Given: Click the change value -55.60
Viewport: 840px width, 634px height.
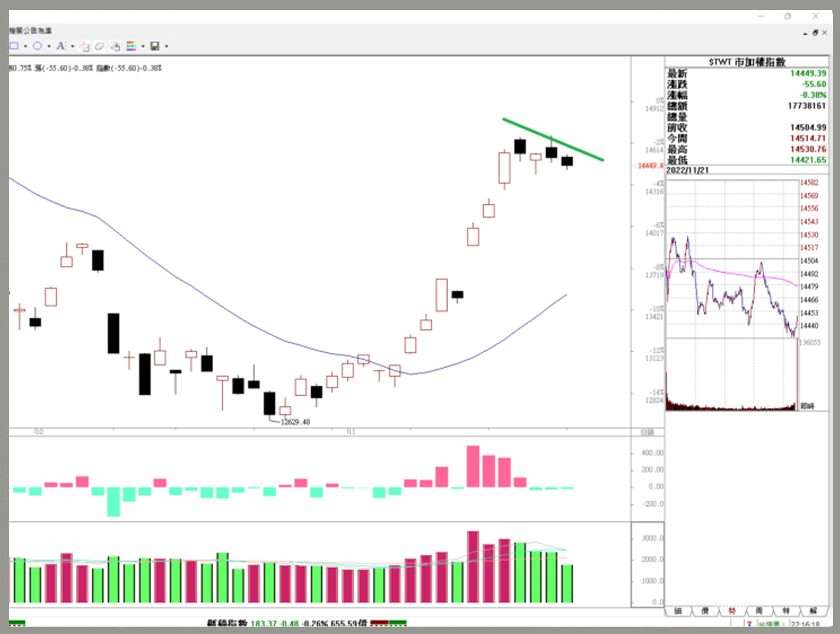Looking at the screenshot, I should pyautogui.click(x=814, y=84).
